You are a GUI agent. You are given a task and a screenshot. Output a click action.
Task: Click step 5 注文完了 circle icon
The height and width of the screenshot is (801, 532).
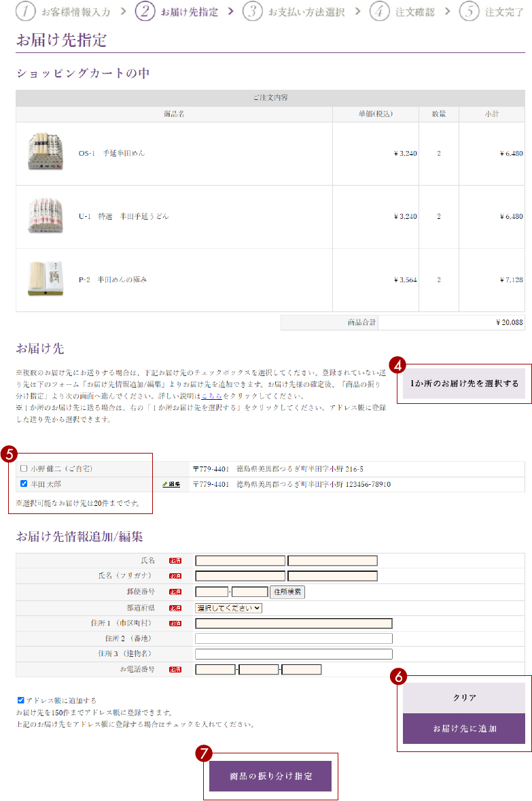tap(469, 12)
